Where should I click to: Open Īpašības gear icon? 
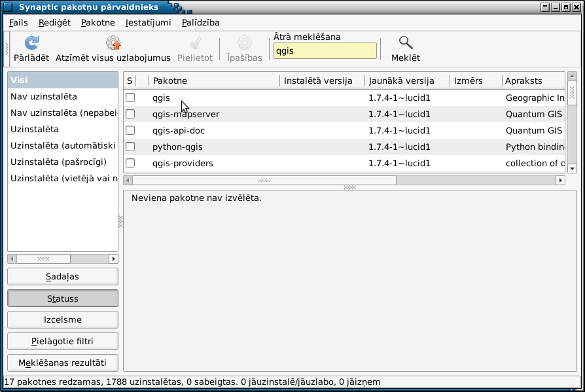244,43
